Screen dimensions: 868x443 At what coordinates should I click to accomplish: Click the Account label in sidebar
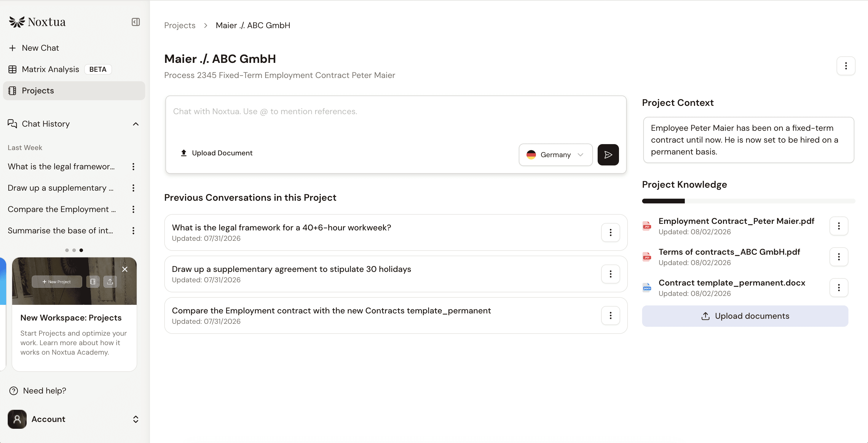click(48, 419)
